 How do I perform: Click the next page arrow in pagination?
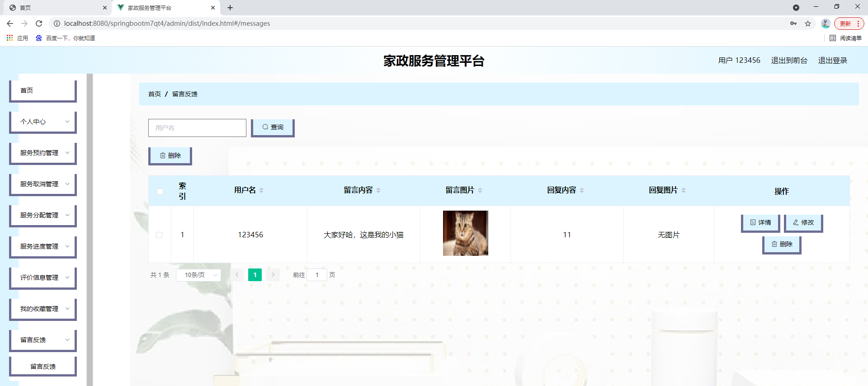tap(273, 275)
